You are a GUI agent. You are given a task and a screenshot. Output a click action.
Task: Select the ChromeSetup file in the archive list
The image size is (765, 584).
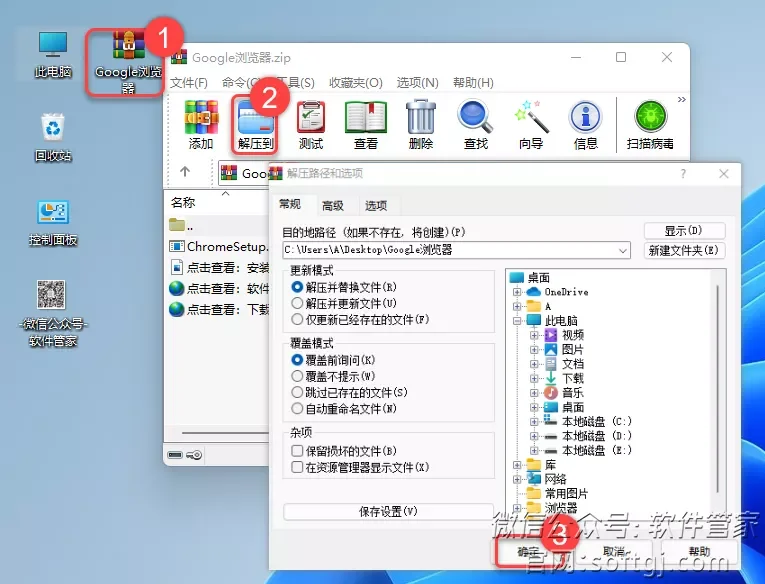219,246
